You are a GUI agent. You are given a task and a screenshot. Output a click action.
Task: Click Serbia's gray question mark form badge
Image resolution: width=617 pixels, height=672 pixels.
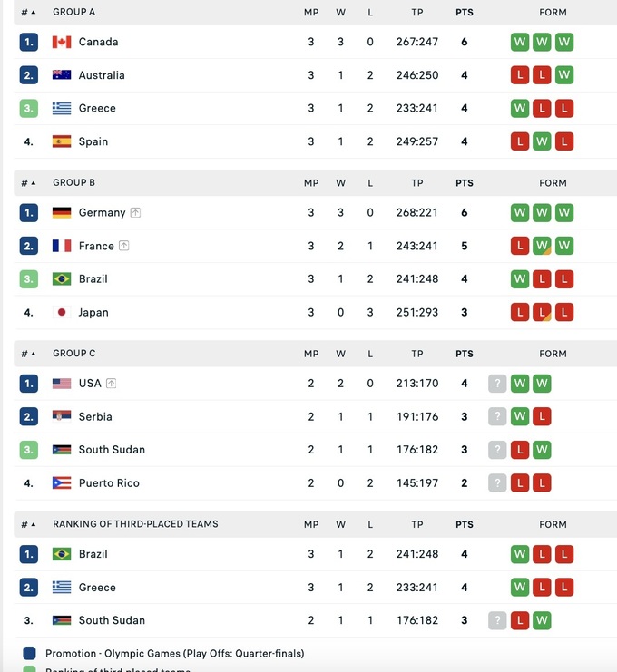click(x=497, y=416)
